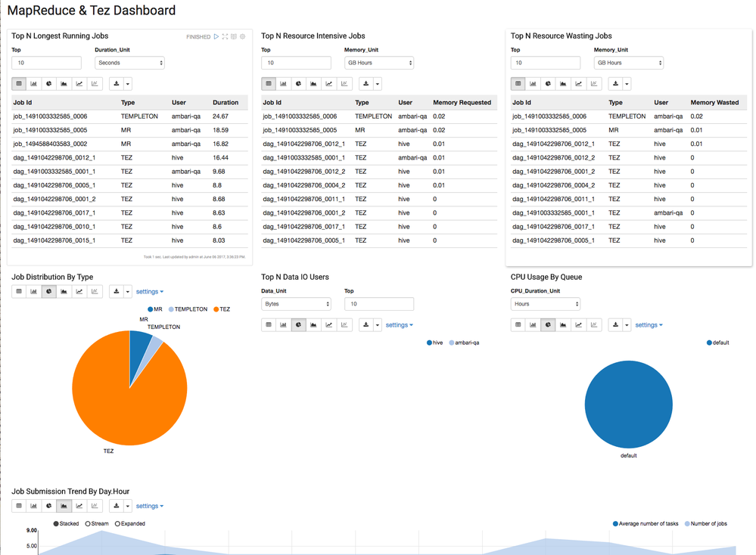The height and width of the screenshot is (555, 756).
Task: Toggle the TEMPLETON legend series
Action: 188,309
